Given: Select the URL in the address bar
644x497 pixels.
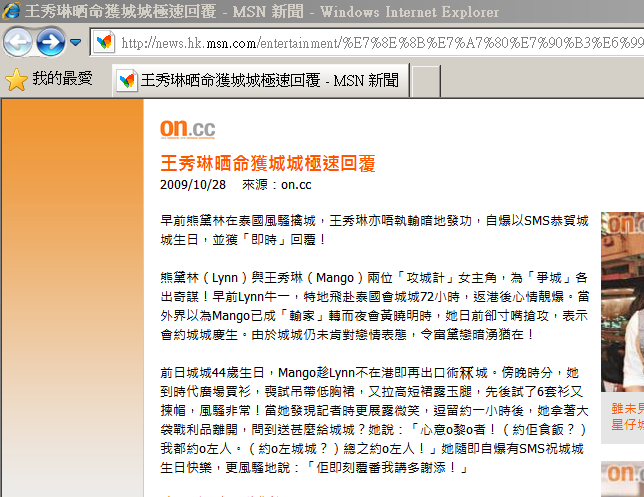Looking at the screenshot, I should click(x=382, y=42).
